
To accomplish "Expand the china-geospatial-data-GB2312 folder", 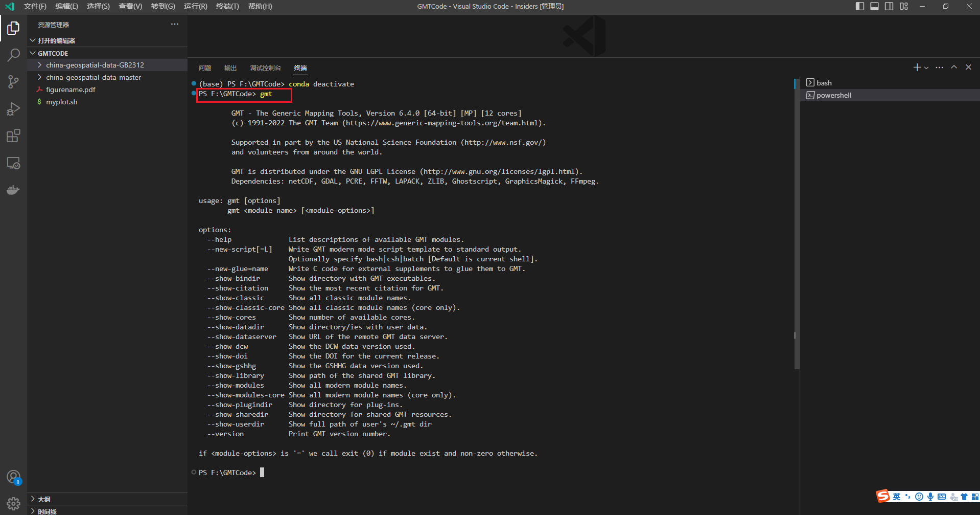I will (107, 65).
